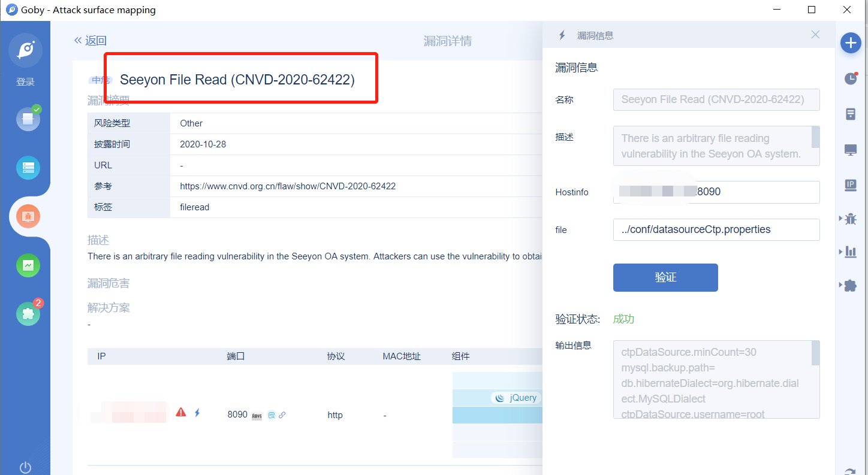
Task: Click the IP column header
Action: pyautogui.click(x=101, y=356)
